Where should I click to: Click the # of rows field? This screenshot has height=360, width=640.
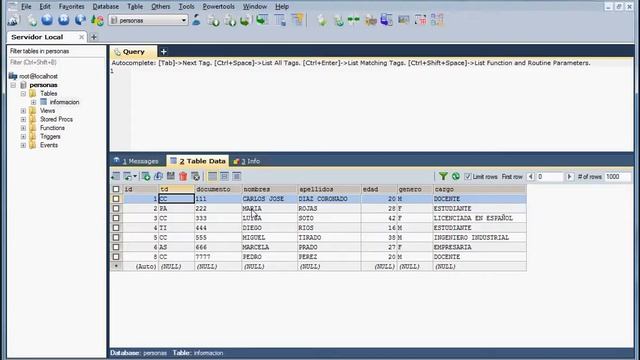coord(618,177)
